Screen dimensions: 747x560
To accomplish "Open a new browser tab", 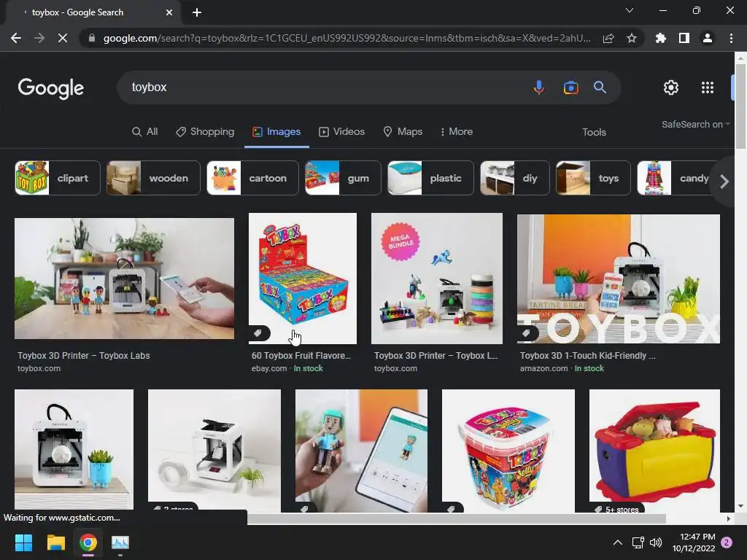I will 197,12.
